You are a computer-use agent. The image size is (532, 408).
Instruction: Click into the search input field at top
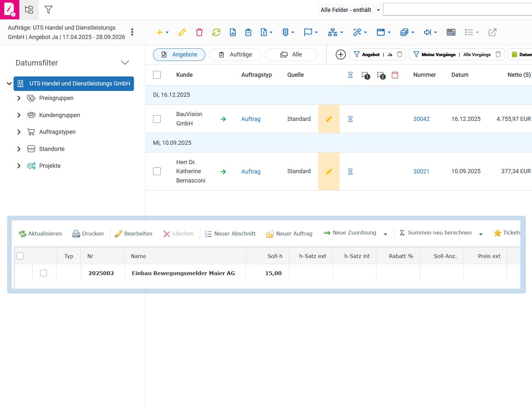pos(457,10)
